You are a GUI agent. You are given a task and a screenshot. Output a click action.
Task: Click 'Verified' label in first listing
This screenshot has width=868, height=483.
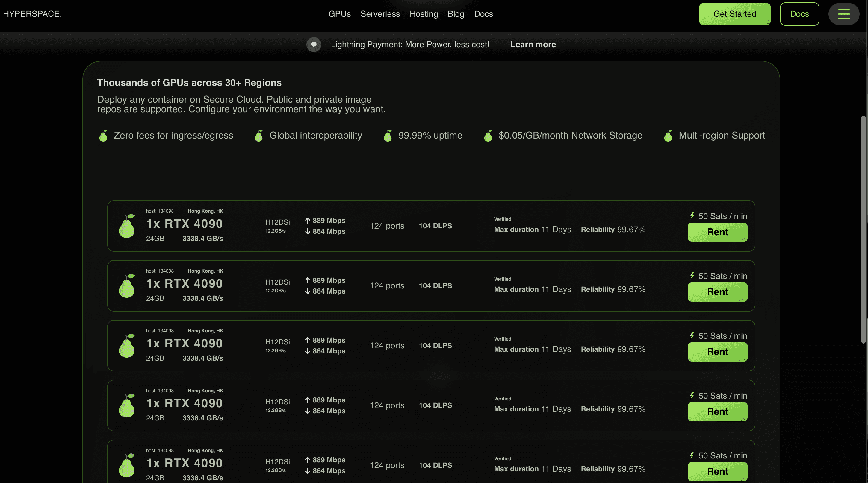click(x=502, y=219)
